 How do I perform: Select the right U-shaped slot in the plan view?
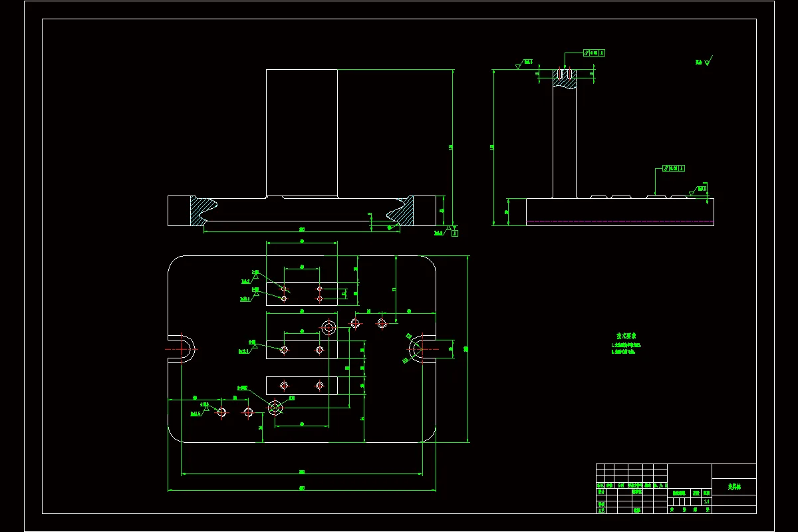[x=422, y=348]
